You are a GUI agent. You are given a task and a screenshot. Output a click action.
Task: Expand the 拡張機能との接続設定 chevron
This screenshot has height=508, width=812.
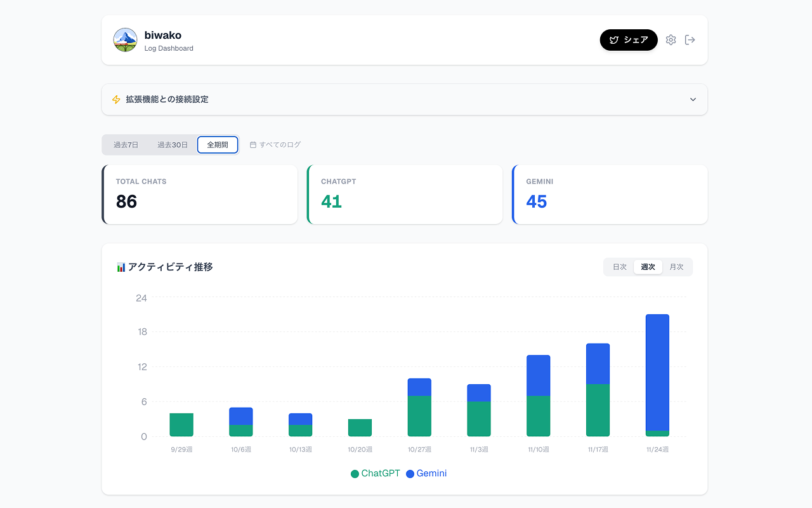click(x=693, y=100)
